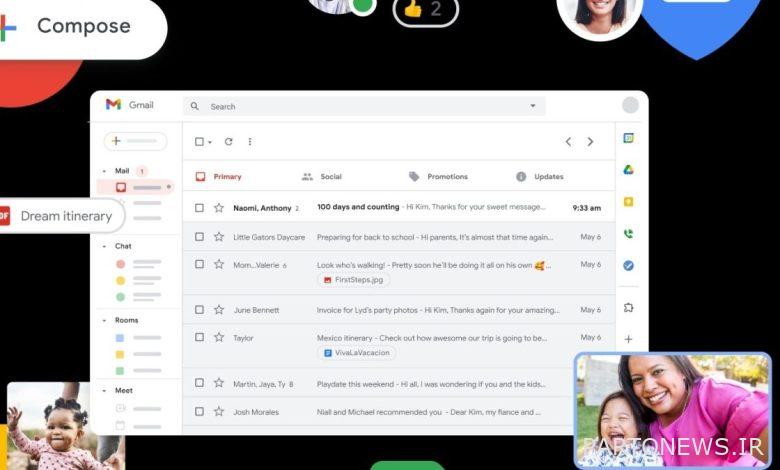Open the VivaLaVacacion attachment chip
This screenshot has height=470, width=780.
pyautogui.click(x=357, y=353)
